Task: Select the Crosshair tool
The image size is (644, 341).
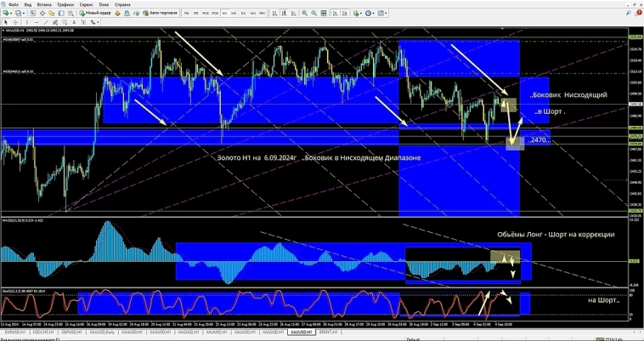Action: [15, 22]
